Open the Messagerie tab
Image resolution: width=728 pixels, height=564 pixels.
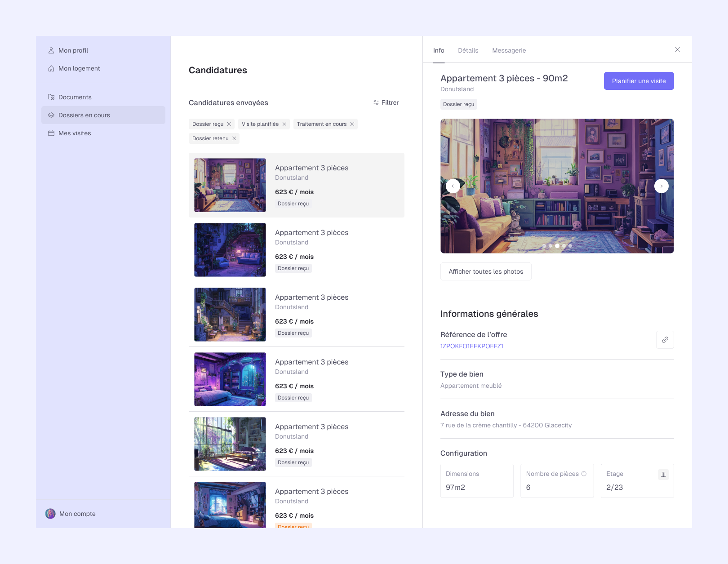coord(509,50)
